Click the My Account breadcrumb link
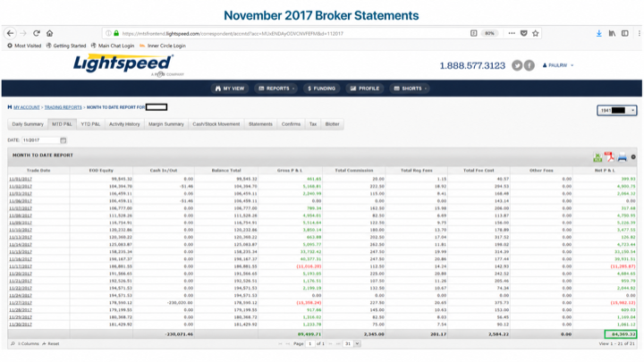Image resolution: width=644 pixels, height=362 pixels. coord(27,107)
